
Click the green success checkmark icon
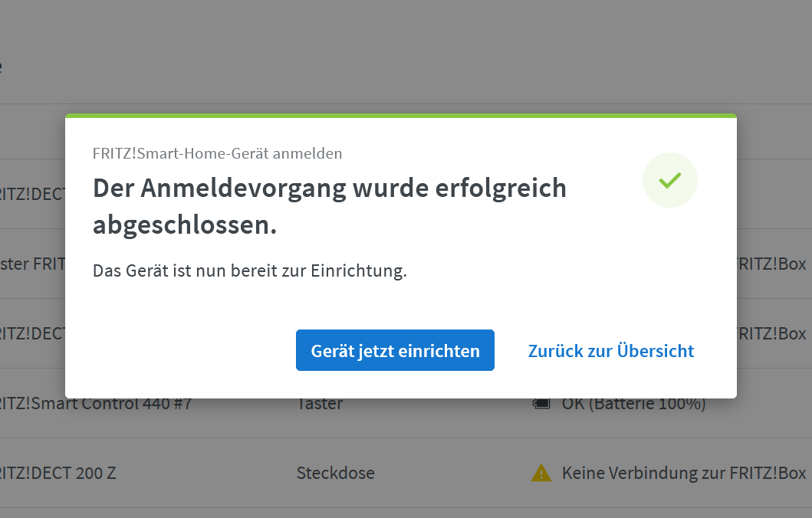pyautogui.click(x=669, y=180)
